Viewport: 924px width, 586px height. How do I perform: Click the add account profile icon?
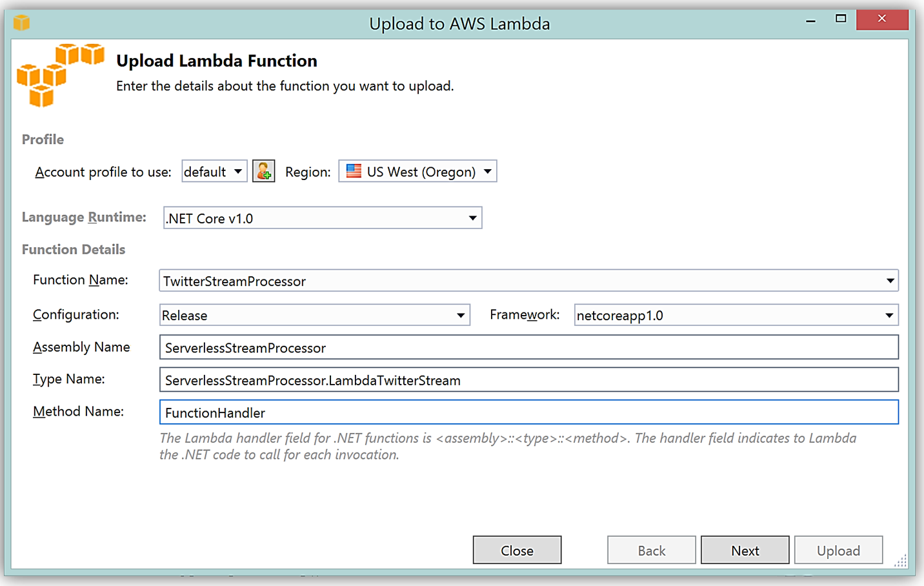pyautogui.click(x=263, y=172)
